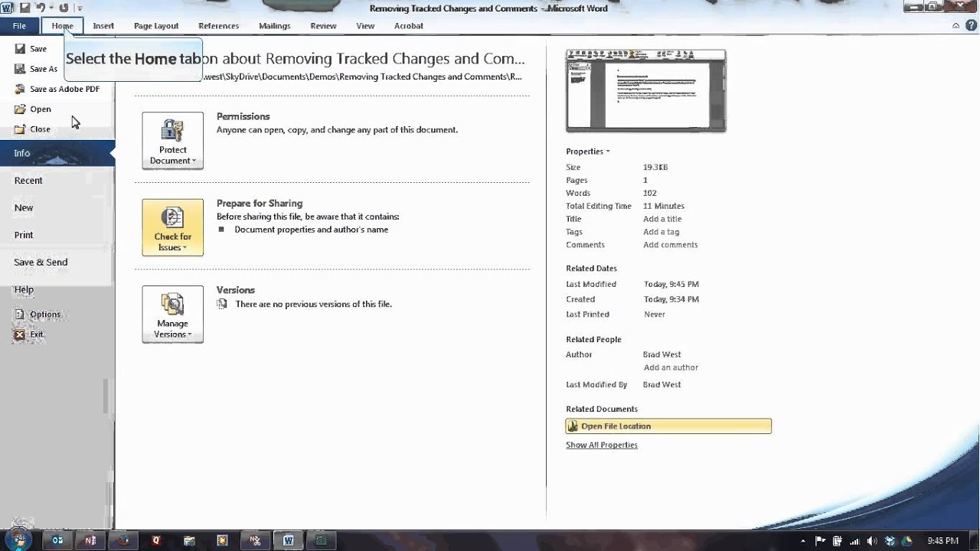Go to the Page Layout tab
Screen dimensions: 980x551
[x=156, y=25]
